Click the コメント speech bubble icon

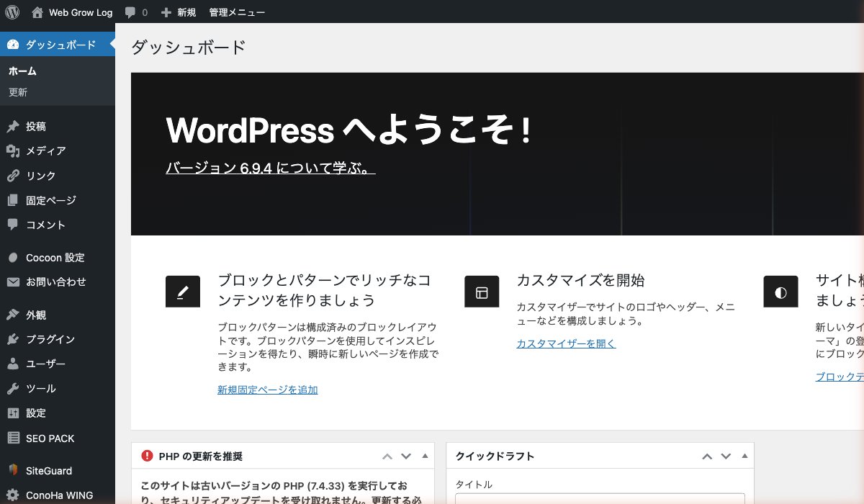pos(13,225)
